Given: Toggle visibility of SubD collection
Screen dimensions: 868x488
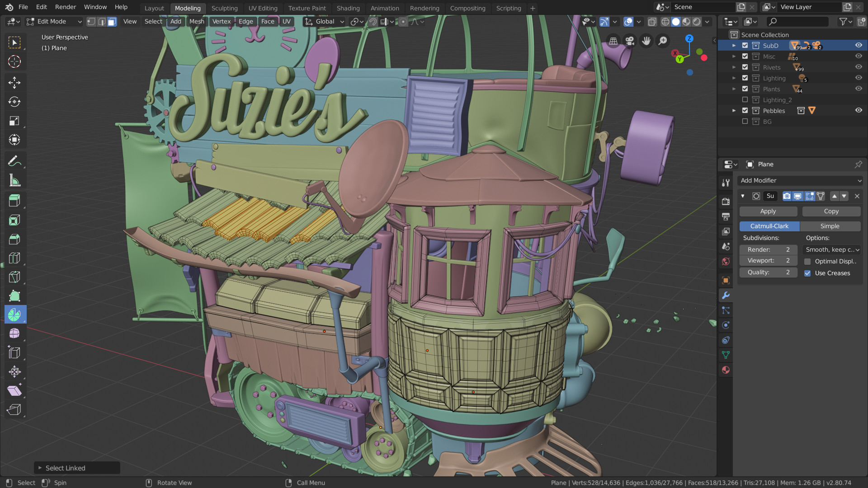Looking at the screenshot, I should tap(859, 45).
